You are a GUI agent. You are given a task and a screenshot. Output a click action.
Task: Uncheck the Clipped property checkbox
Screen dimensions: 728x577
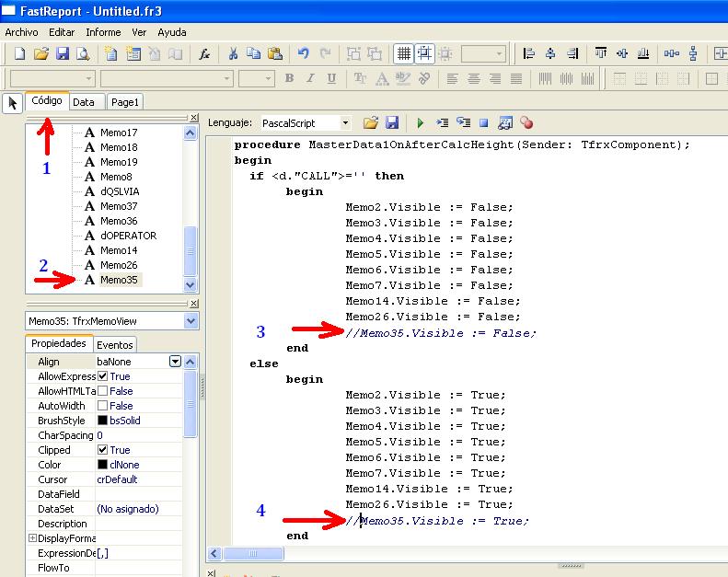(103, 450)
